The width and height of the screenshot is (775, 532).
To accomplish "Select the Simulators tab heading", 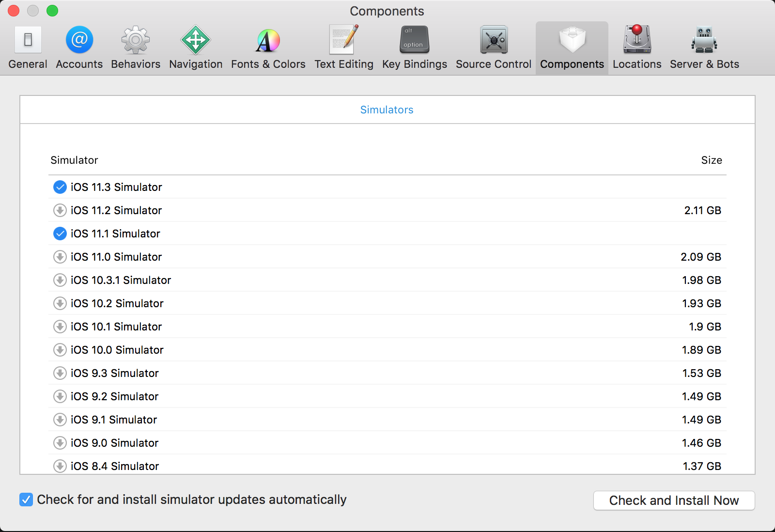I will coord(387,110).
